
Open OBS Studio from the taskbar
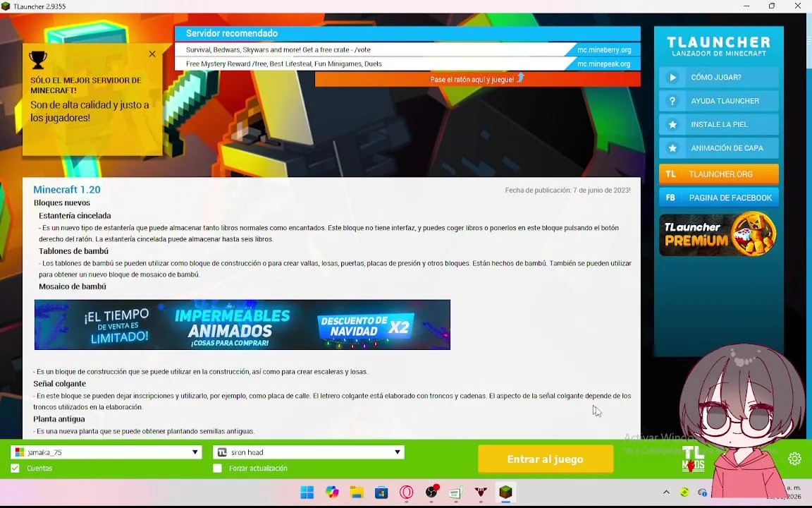tap(431, 492)
